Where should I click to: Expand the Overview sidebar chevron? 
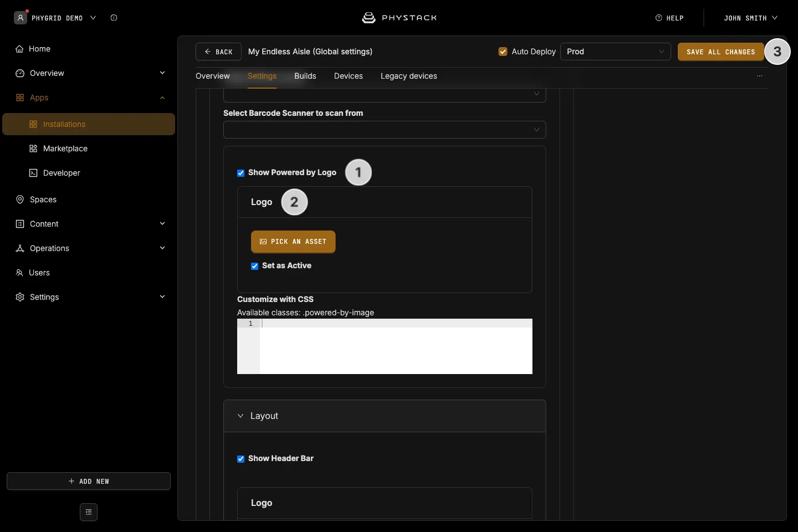(x=162, y=73)
